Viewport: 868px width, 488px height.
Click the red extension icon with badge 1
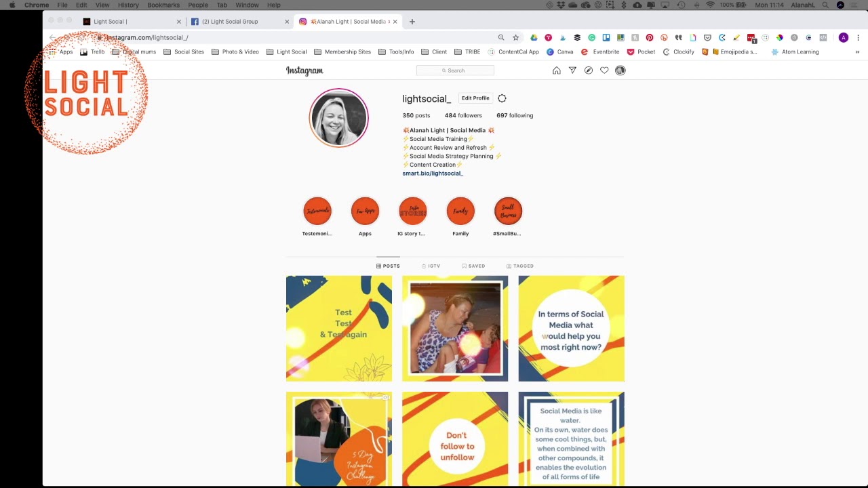(x=751, y=39)
